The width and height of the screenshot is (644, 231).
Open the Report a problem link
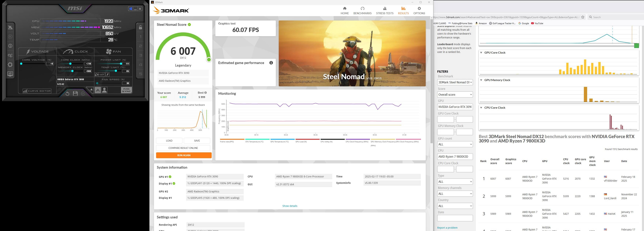[x=447, y=228]
